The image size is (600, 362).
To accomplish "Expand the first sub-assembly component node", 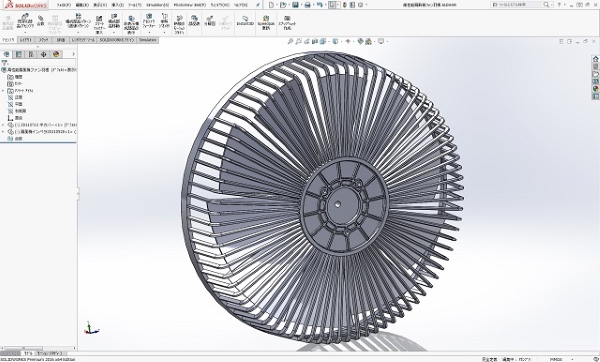I will click(x=3, y=125).
